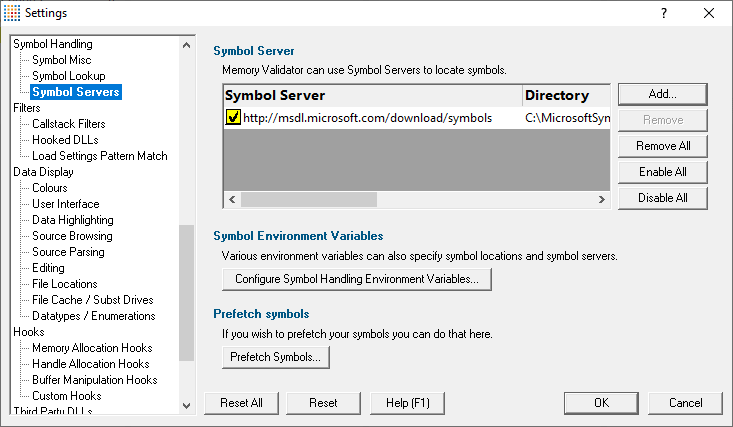Open Custom Hooks settings page
This screenshot has height=427, width=733.
point(67,396)
